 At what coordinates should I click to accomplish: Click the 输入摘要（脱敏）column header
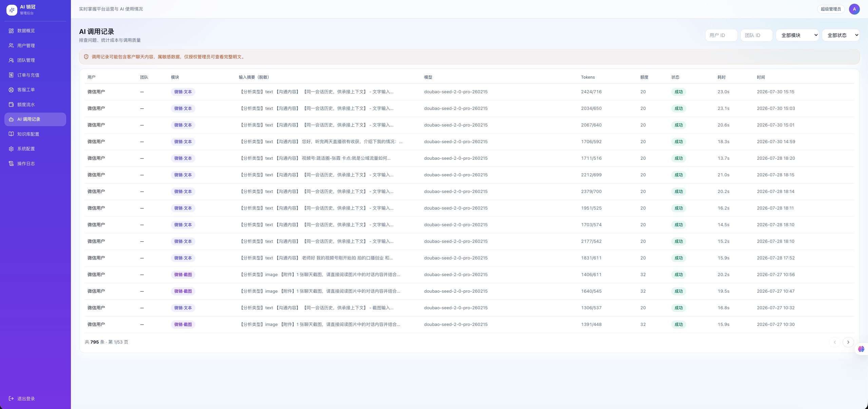point(254,77)
